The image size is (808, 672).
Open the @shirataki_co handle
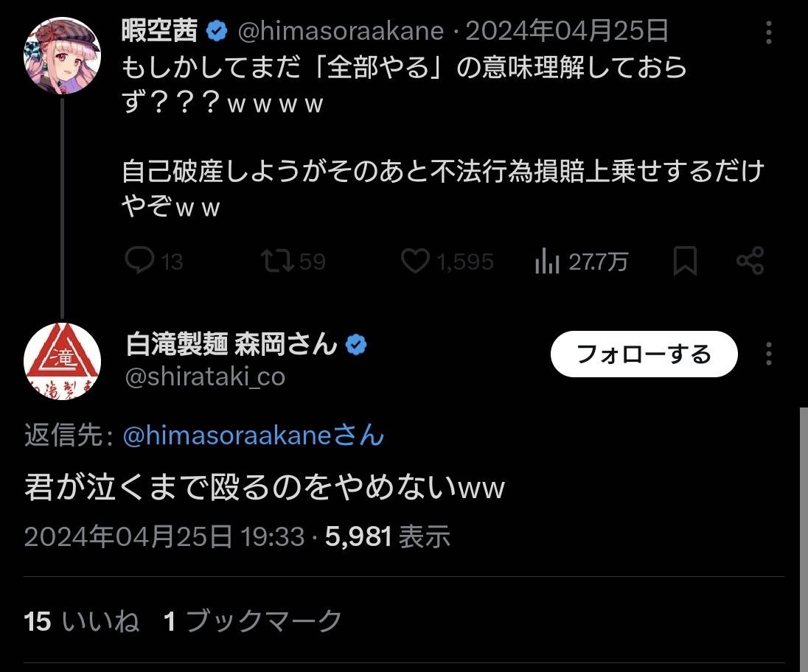pos(205,377)
